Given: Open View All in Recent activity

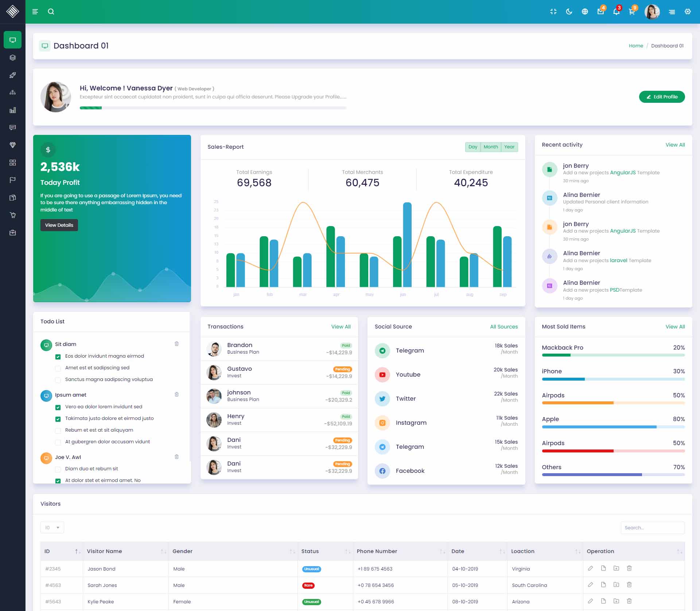Looking at the screenshot, I should 675,145.
